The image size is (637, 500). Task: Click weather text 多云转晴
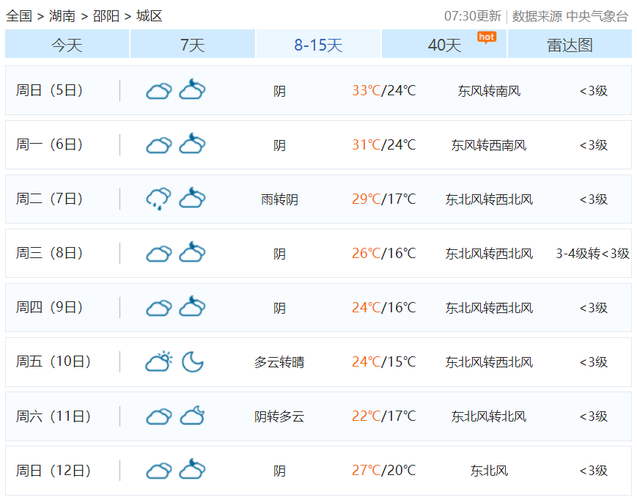pos(280,362)
